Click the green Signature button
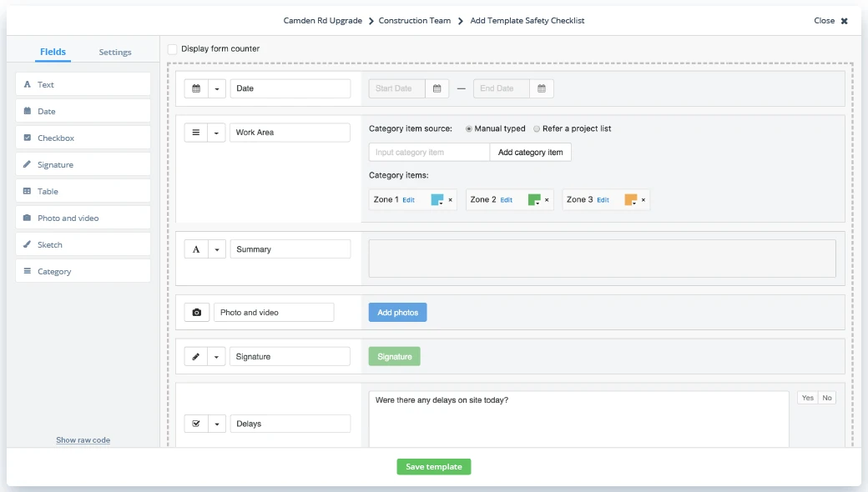 (x=395, y=357)
